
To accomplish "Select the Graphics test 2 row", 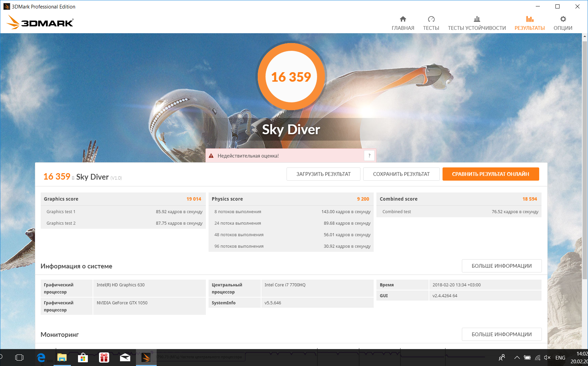I will [x=123, y=223].
